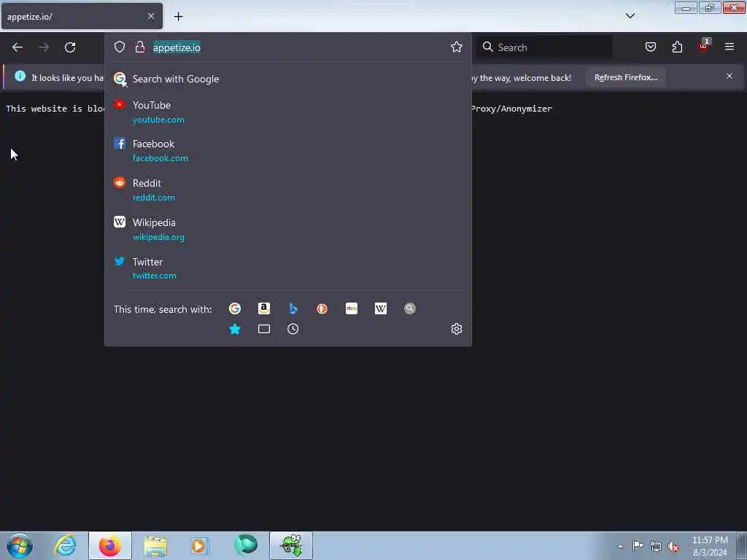Open the Reddit suggestion

pos(287,190)
